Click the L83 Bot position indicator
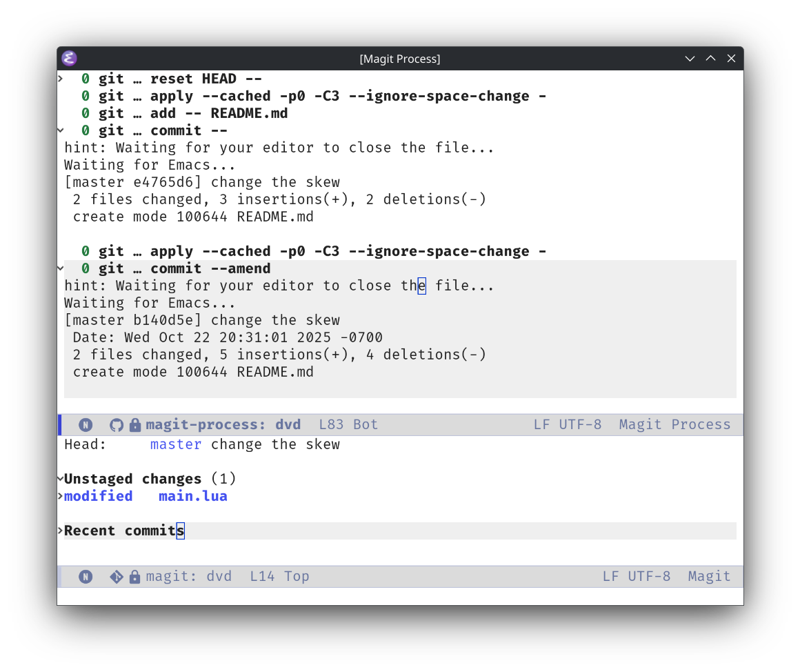 [348, 424]
